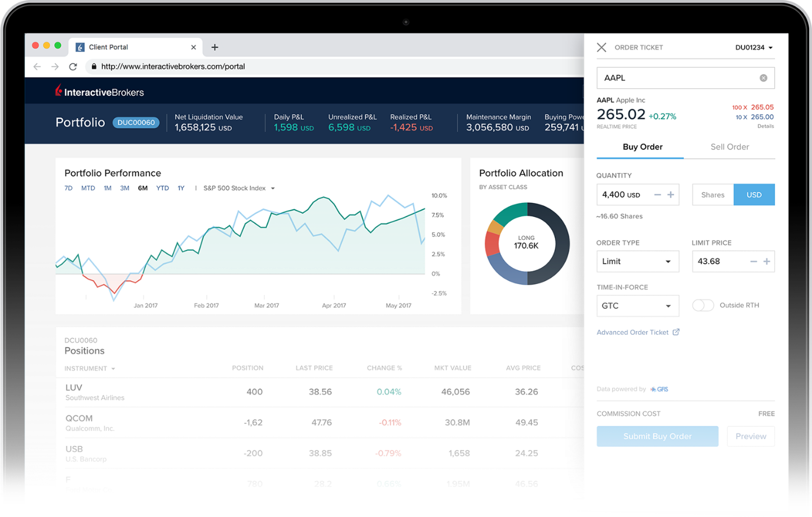
Task: Click the ask quote 265.05
Action: point(762,107)
